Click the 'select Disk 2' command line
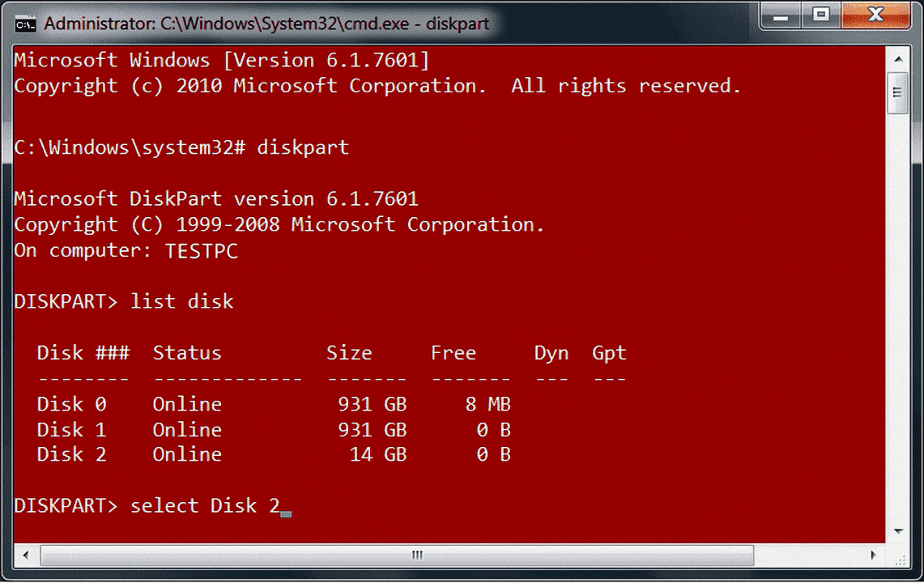Screen dimensions: 924x583 tap(204, 506)
